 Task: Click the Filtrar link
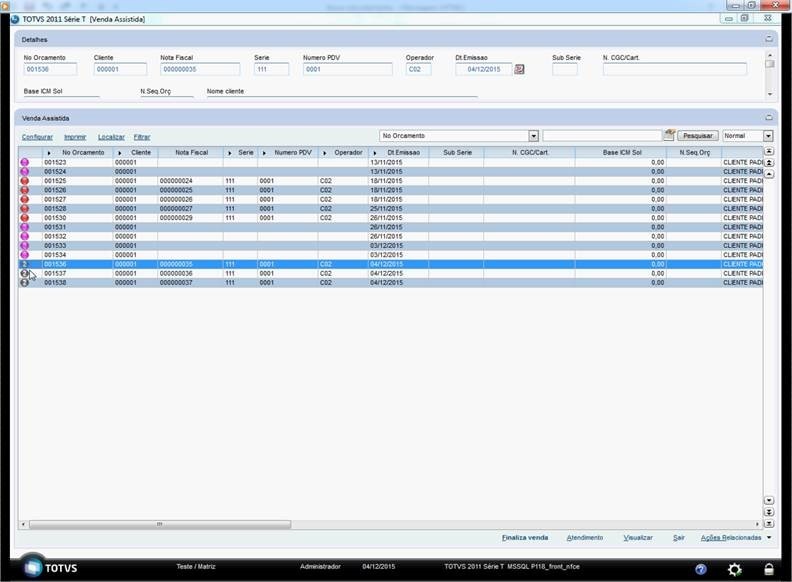[142, 137]
